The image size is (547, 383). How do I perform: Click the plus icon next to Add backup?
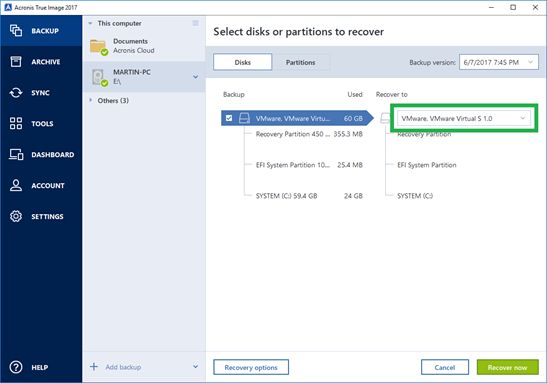(94, 367)
